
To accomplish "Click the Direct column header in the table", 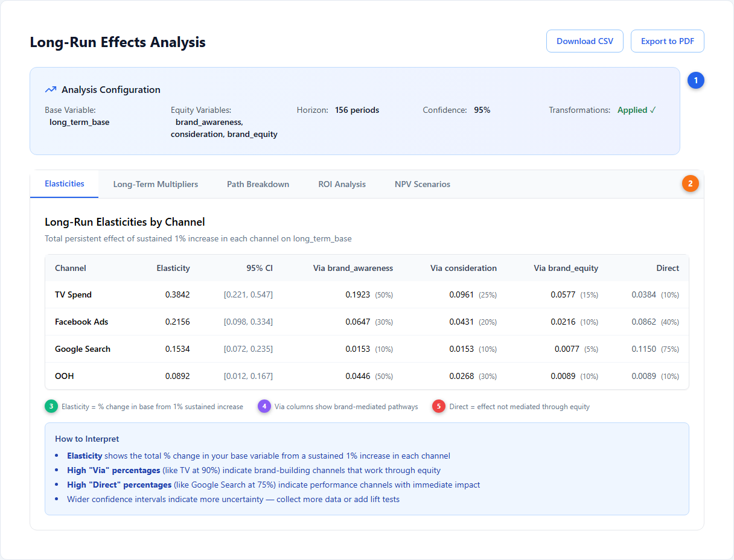I will click(668, 268).
